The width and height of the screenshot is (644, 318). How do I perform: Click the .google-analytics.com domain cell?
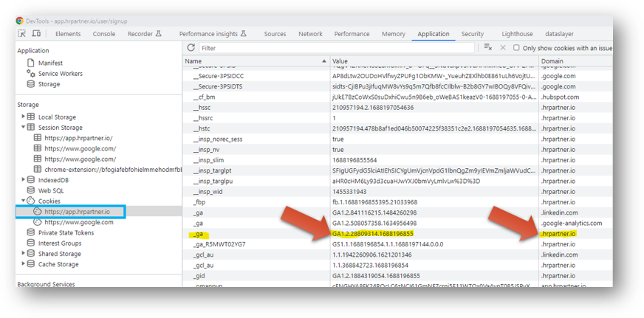[x=572, y=224]
